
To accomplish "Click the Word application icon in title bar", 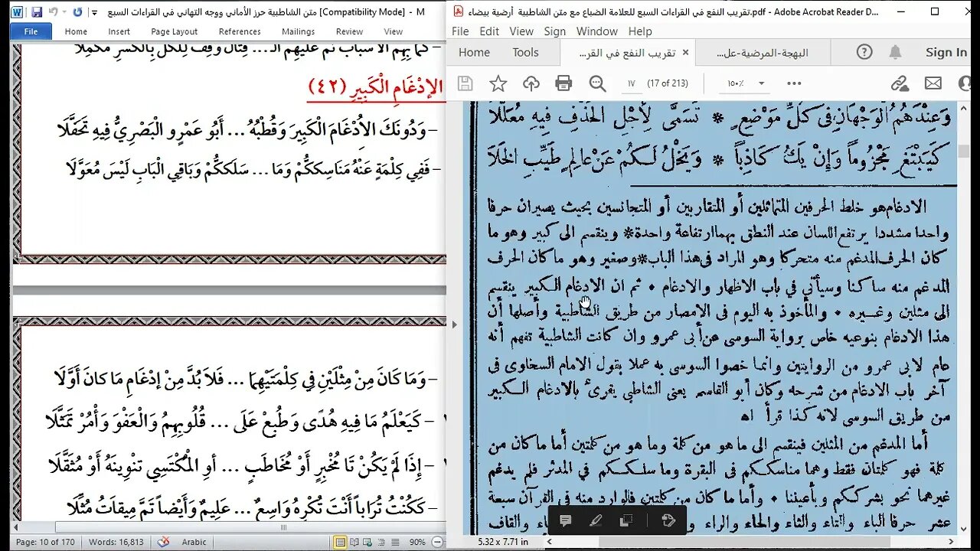I will [x=17, y=12].
